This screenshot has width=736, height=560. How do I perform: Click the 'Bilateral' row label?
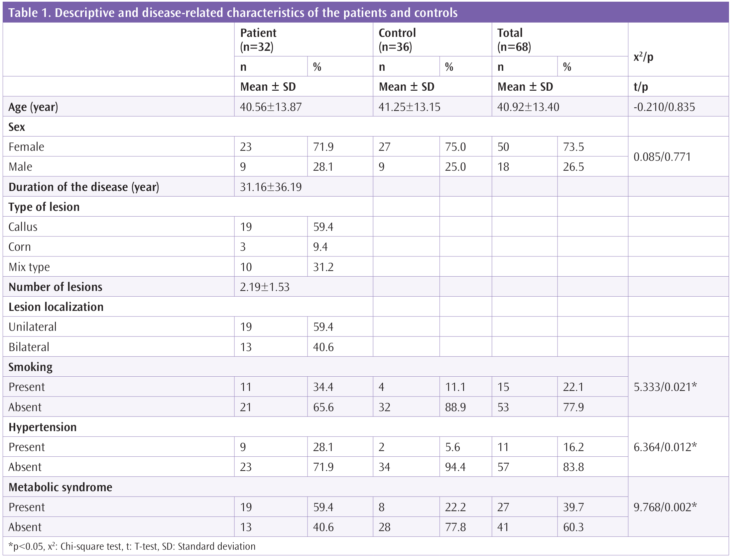(29, 347)
